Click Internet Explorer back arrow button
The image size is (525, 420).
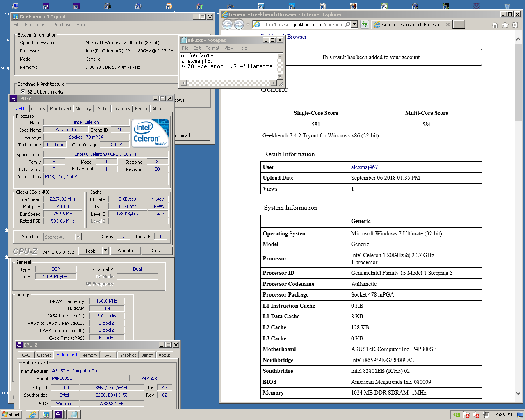pos(227,25)
